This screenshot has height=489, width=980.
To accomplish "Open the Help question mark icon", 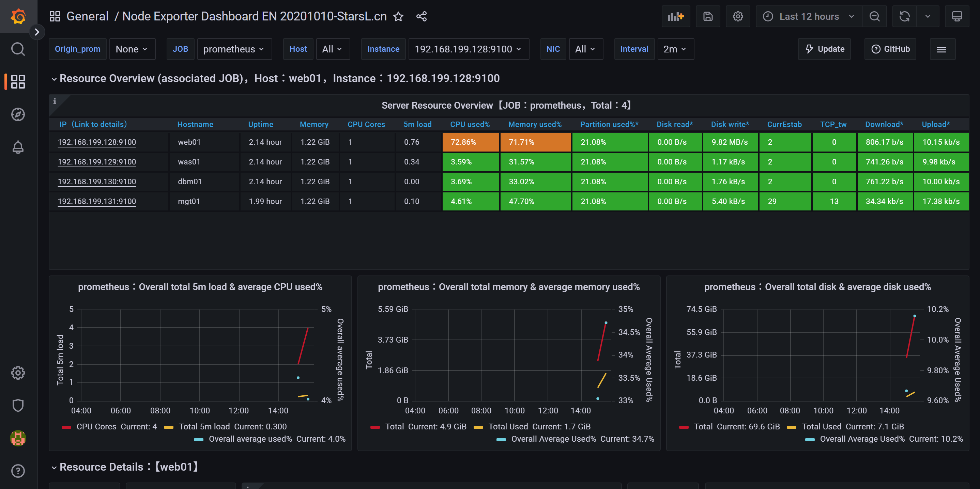I will (18, 471).
